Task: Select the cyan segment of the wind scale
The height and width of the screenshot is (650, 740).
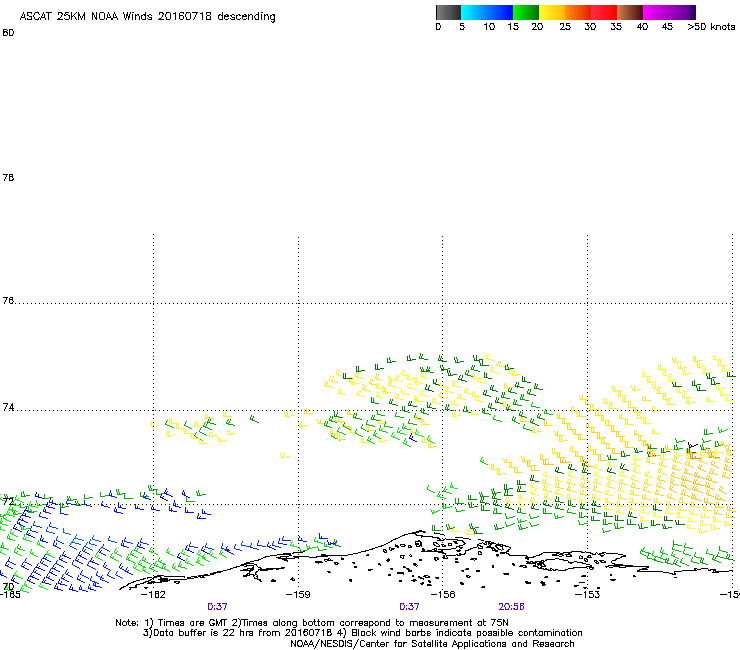Action: [x=473, y=12]
